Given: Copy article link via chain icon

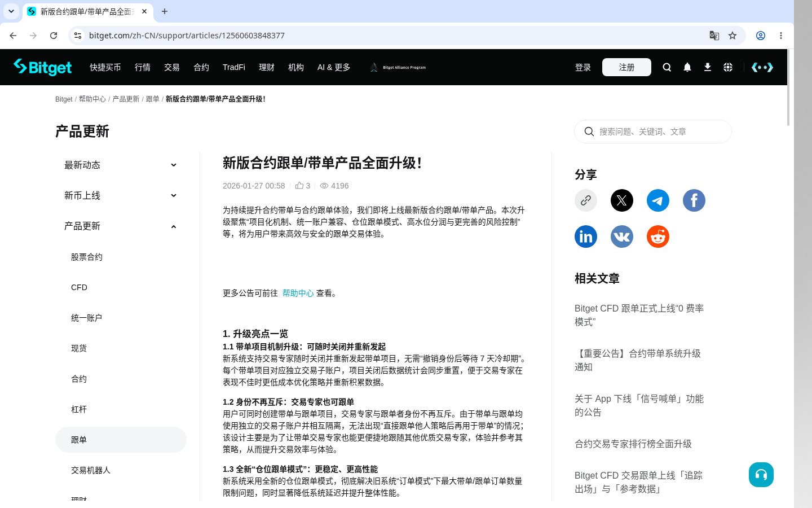Looking at the screenshot, I should (586, 200).
